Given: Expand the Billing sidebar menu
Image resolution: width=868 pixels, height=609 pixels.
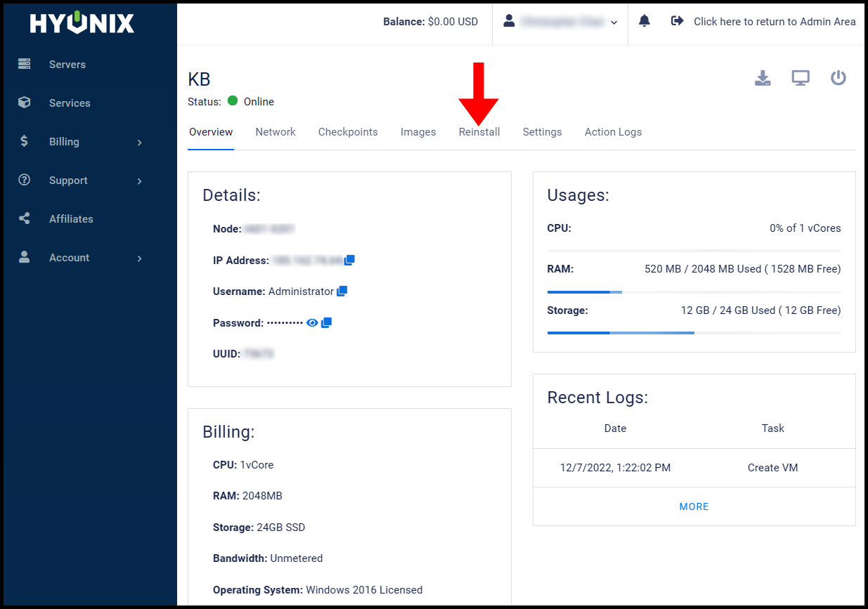Looking at the screenshot, I should click(x=64, y=141).
